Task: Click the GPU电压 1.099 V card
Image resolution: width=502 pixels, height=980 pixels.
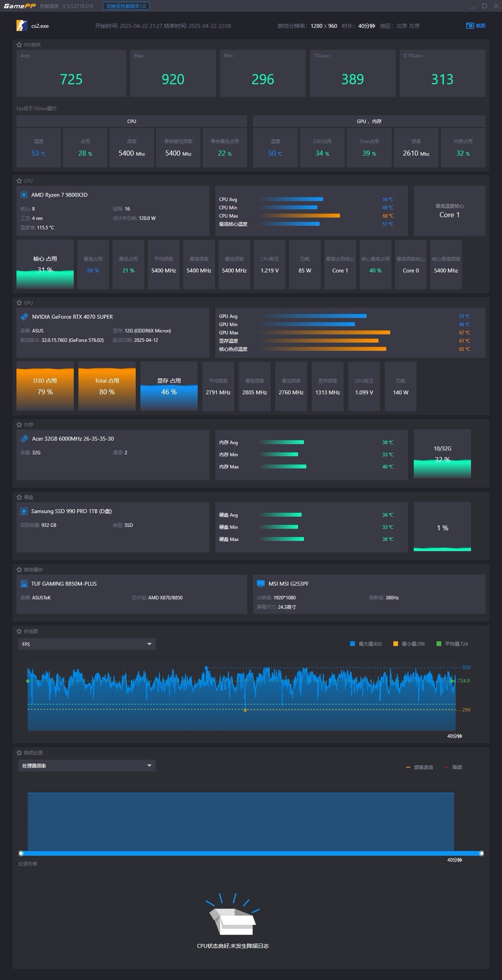Action: [364, 387]
